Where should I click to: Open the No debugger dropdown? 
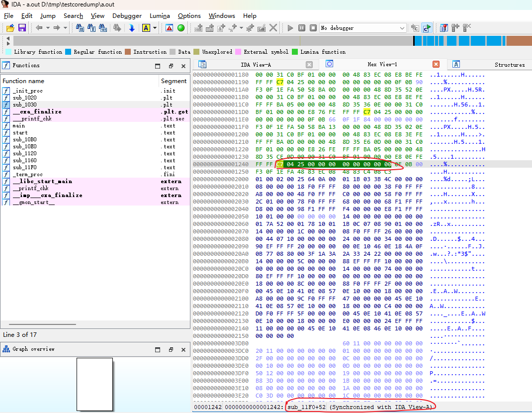click(402, 28)
